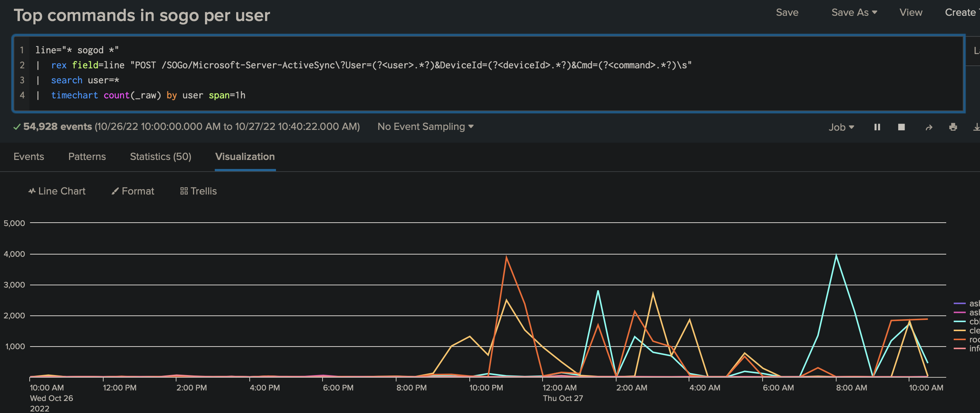Open the No Event Sampling dropdown
Screen dimensions: 980x413
tap(425, 127)
